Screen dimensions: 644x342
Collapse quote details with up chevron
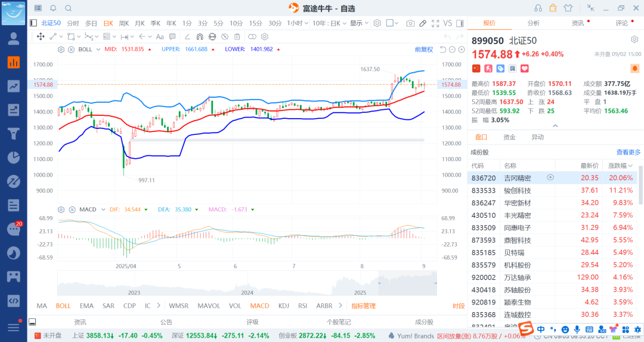tap(555, 126)
